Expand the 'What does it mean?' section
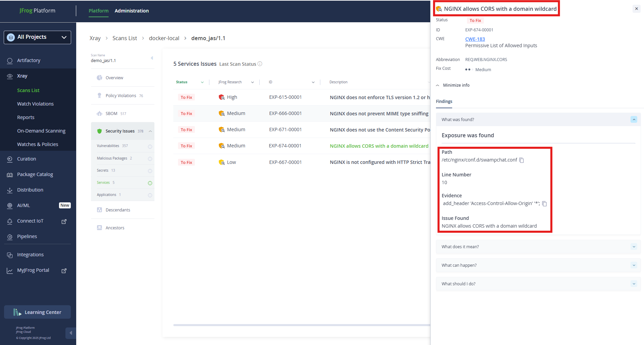644x345 pixels. tap(537, 247)
